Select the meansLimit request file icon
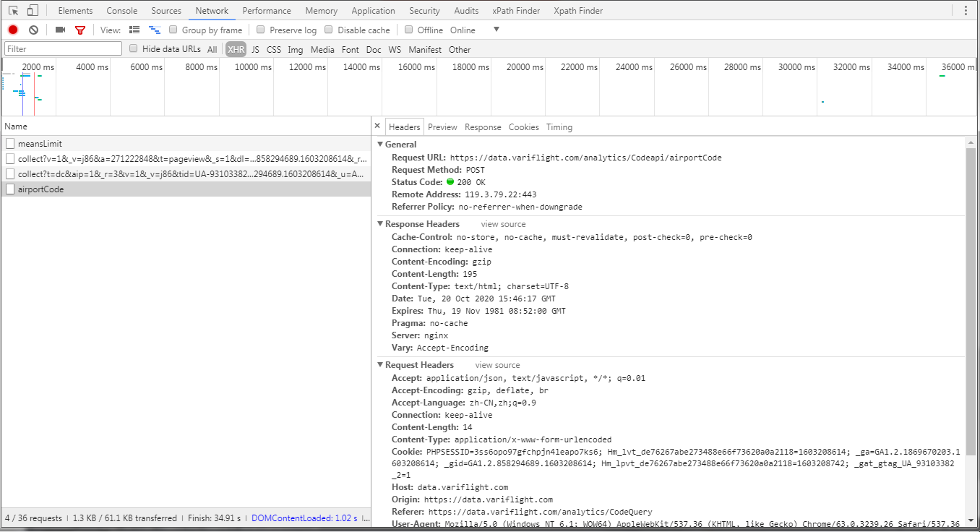The width and height of the screenshot is (980, 532). click(10, 144)
